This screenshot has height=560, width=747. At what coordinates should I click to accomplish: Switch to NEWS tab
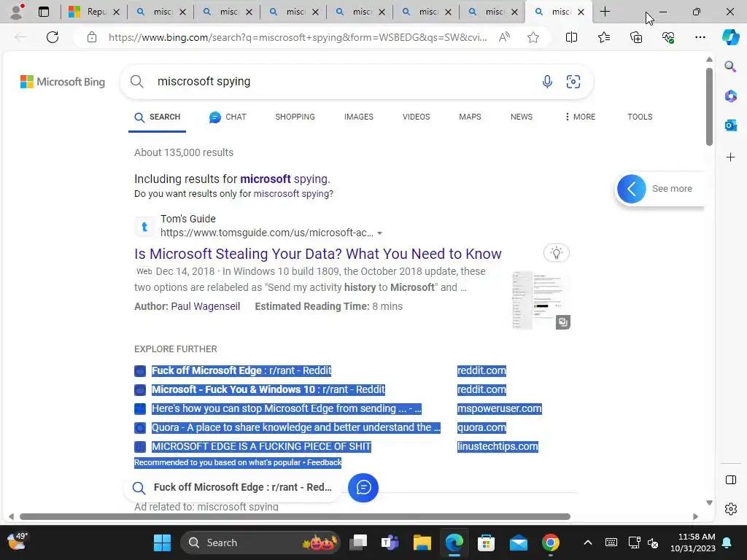point(521,117)
